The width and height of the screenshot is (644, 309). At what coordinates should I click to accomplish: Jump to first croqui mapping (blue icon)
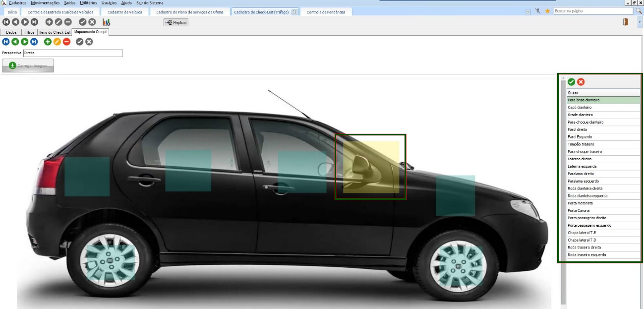tap(6, 42)
